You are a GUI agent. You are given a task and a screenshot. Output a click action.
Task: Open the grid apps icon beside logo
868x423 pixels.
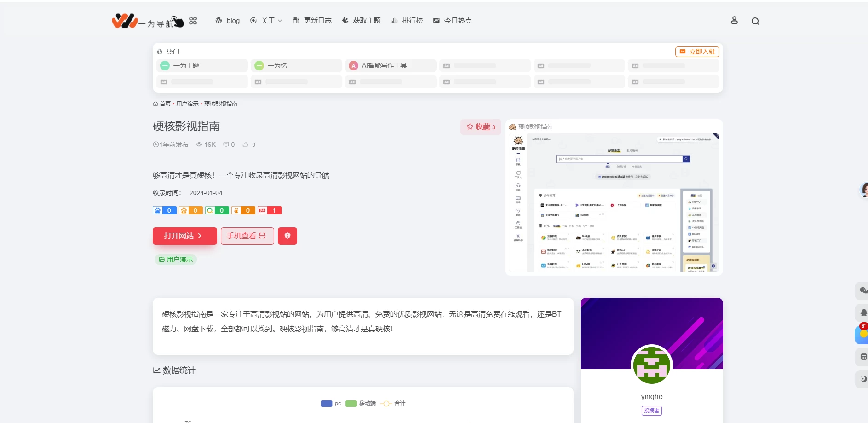[x=193, y=21]
